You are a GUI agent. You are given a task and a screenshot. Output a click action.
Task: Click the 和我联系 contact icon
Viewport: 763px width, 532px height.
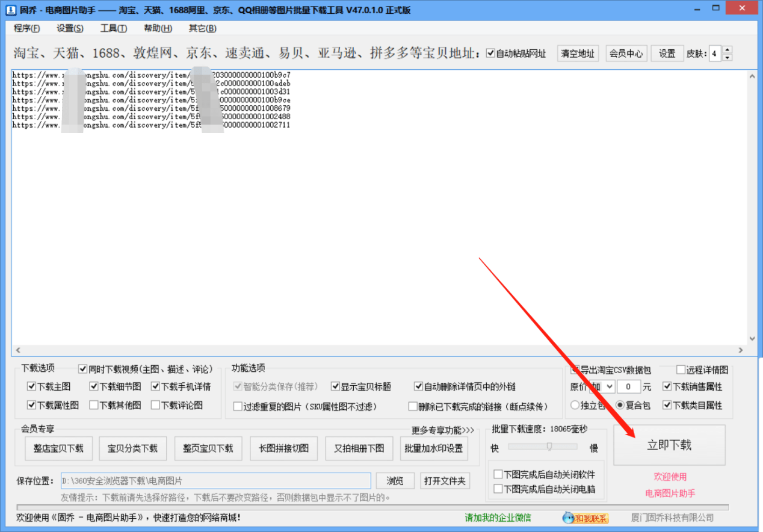585,518
